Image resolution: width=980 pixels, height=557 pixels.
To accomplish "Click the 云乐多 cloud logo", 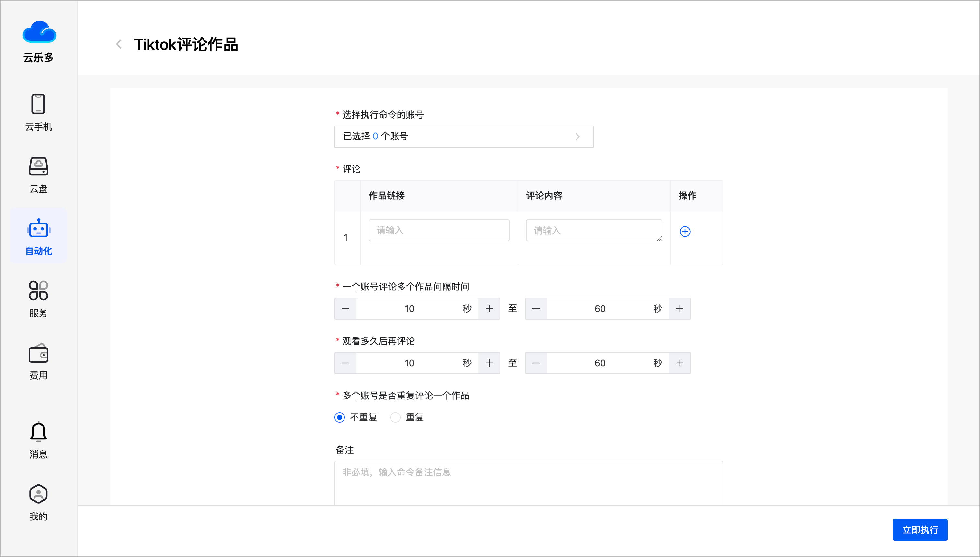I will pos(39,32).
